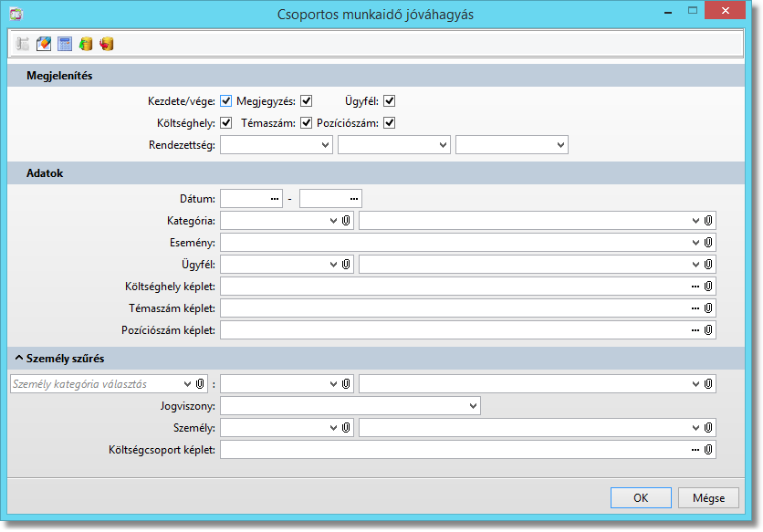Uncheck the Kezdete/vége checkbox

coord(226,101)
